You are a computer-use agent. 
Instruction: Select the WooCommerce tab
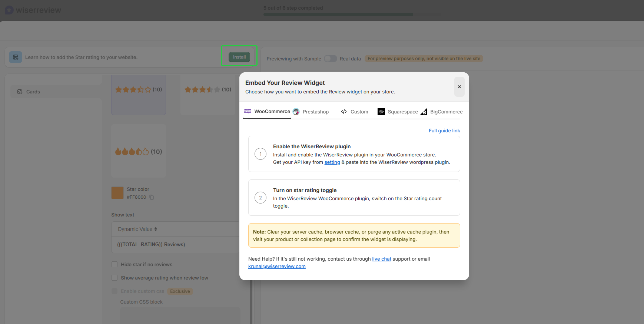[x=267, y=112]
